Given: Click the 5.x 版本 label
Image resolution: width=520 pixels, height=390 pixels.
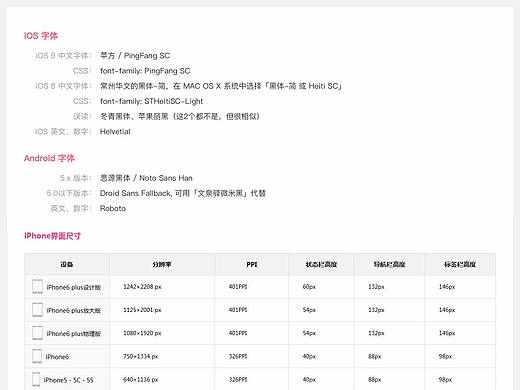Looking at the screenshot, I should tap(76, 178).
